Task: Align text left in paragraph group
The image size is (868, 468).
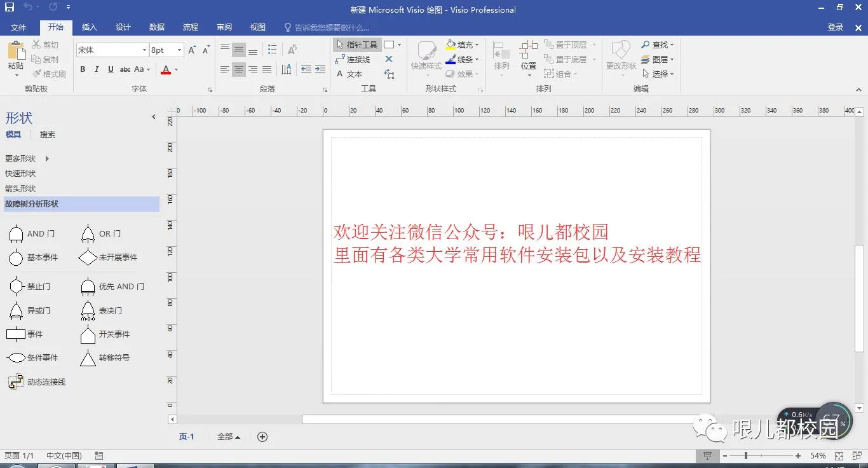Action: pos(225,69)
